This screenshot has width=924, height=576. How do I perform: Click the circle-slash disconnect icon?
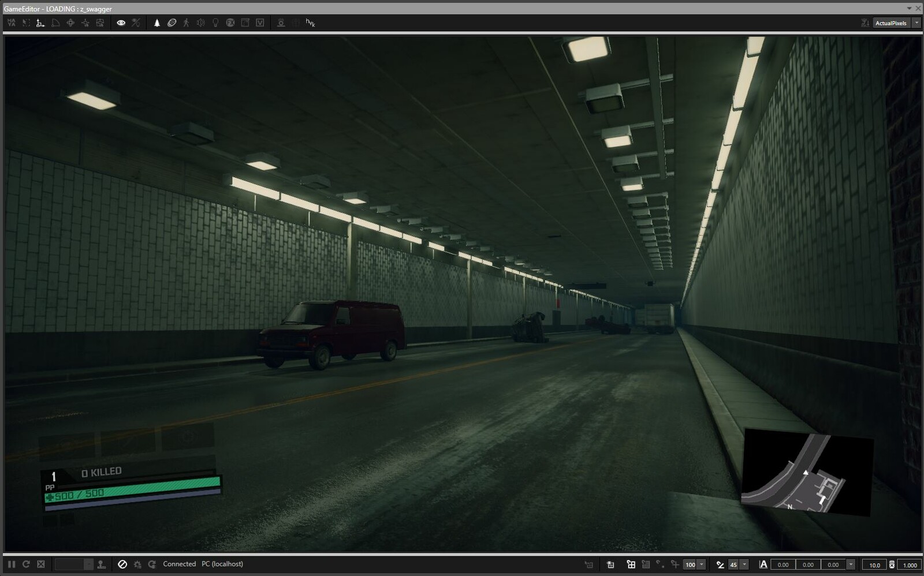click(122, 564)
